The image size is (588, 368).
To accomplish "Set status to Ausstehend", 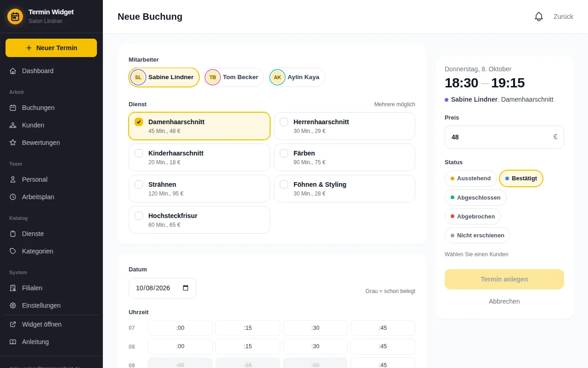I will [x=470, y=178].
